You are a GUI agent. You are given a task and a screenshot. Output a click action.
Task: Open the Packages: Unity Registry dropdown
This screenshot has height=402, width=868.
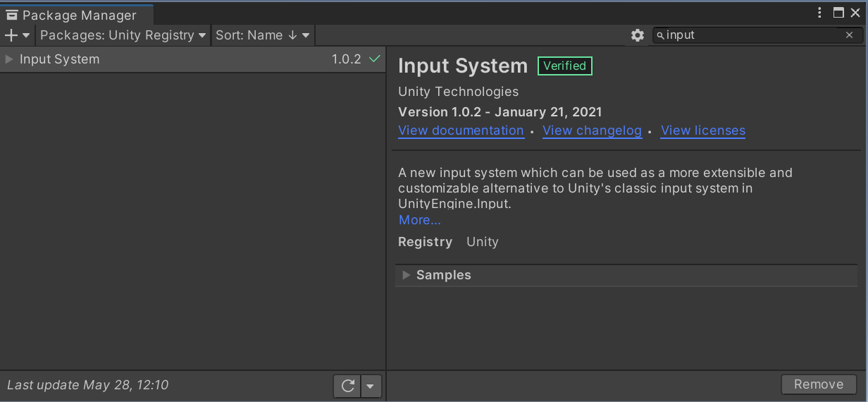click(x=123, y=35)
